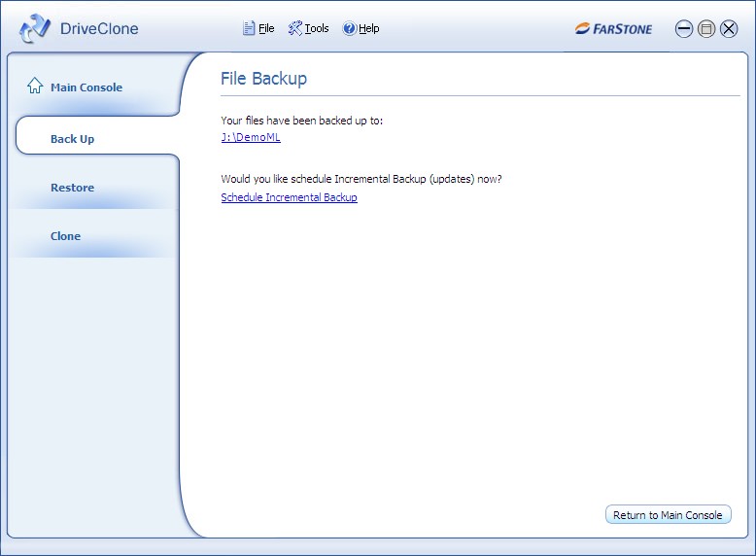Image resolution: width=756 pixels, height=556 pixels.
Task: Switch to the Clone section
Action: (66, 236)
